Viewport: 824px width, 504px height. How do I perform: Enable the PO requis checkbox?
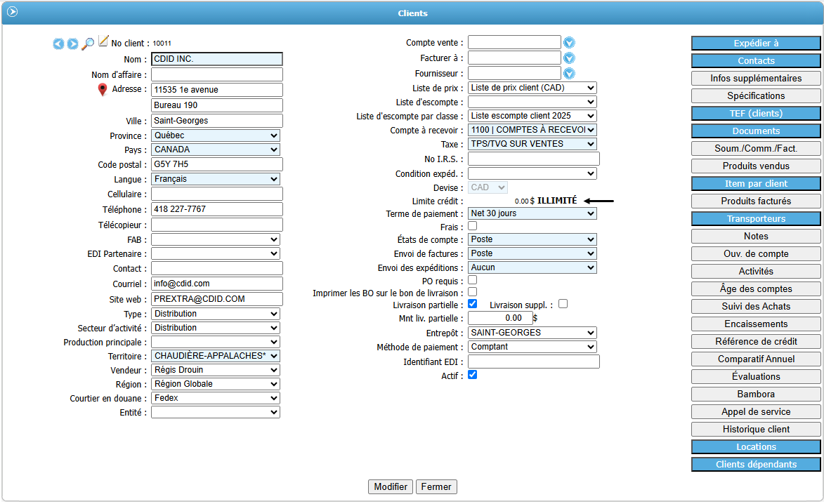click(473, 280)
